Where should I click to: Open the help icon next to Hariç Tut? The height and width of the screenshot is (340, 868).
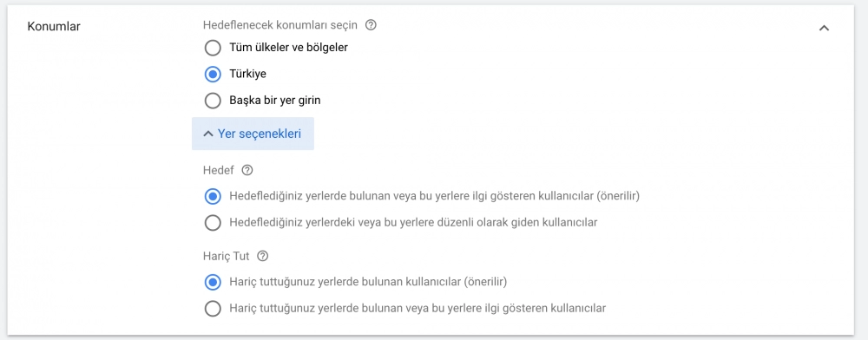[263, 257]
